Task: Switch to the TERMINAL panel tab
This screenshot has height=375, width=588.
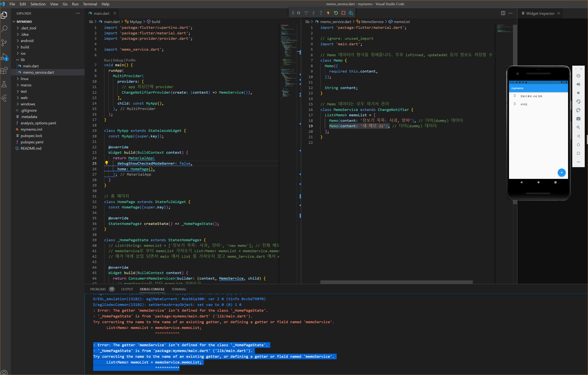Action: pyautogui.click(x=179, y=289)
